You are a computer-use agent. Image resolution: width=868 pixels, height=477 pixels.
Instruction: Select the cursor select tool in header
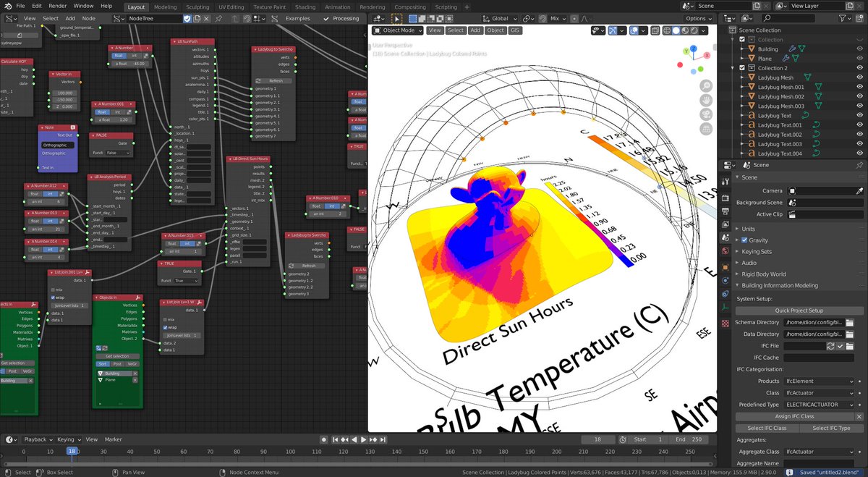(397, 18)
